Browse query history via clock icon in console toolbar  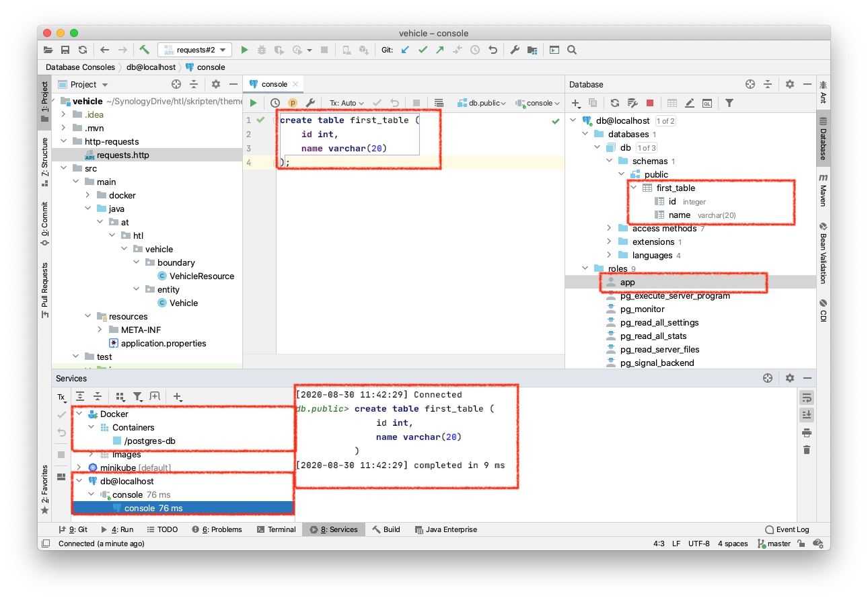click(275, 103)
